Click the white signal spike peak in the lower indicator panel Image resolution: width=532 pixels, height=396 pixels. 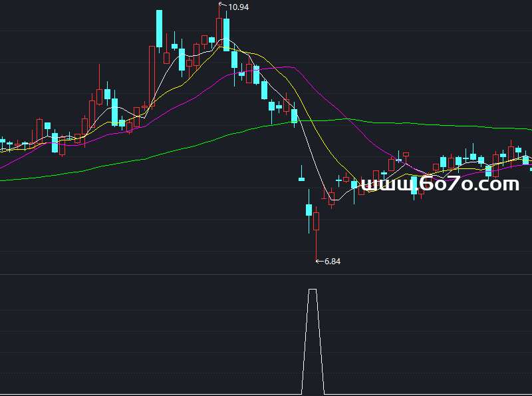tap(313, 290)
